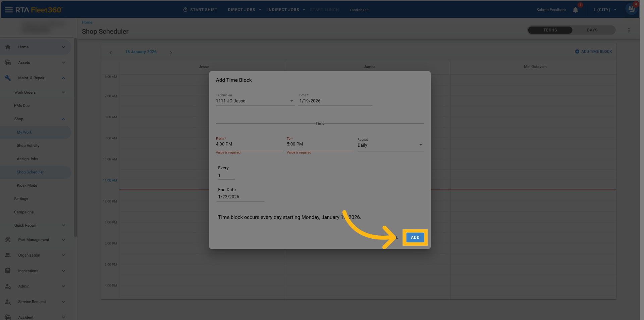This screenshot has width=644, height=320.
Task: Open the notifications bell
Action: [x=575, y=10]
